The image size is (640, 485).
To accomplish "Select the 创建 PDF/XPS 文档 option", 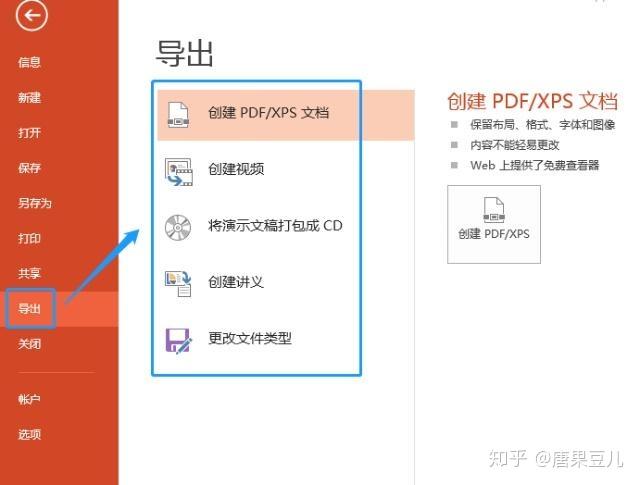I will point(286,115).
